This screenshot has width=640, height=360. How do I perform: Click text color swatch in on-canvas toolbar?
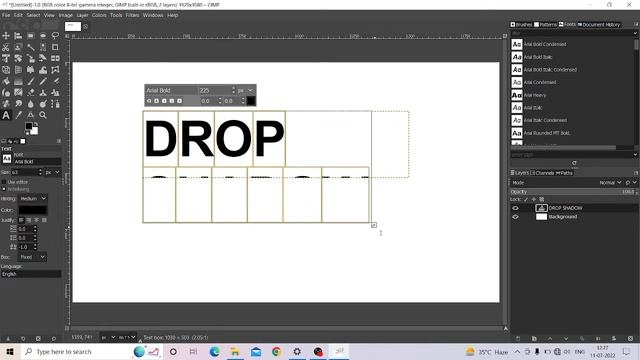tap(251, 100)
